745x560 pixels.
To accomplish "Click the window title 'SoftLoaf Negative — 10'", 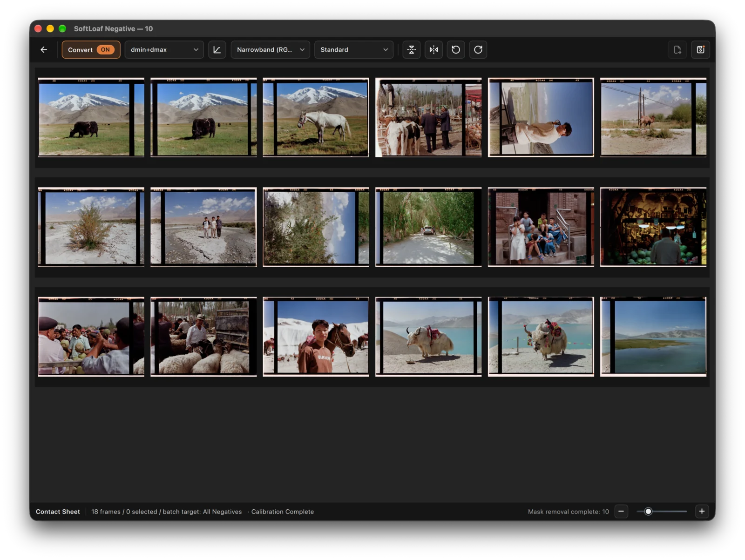I will [113, 29].
